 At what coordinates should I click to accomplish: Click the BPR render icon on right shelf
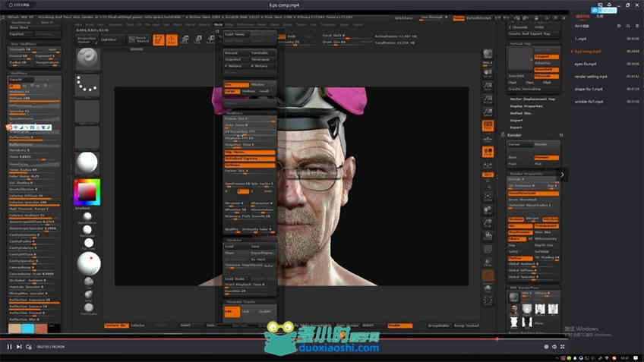[488, 55]
